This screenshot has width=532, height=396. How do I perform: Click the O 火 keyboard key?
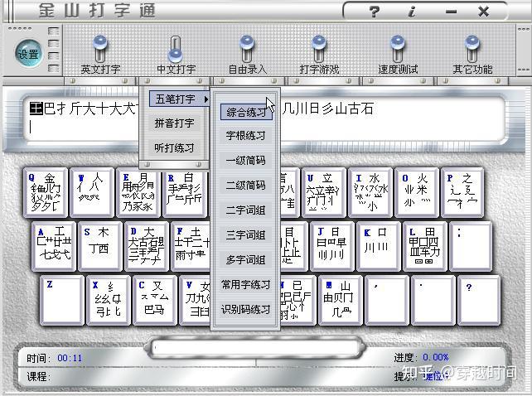(x=417, y=192)
